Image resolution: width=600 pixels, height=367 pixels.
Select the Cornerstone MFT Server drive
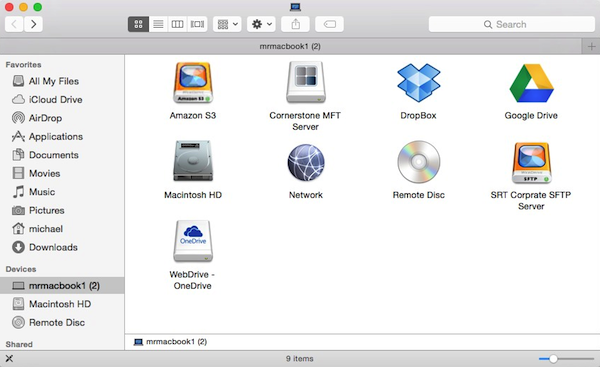[306, 82]
